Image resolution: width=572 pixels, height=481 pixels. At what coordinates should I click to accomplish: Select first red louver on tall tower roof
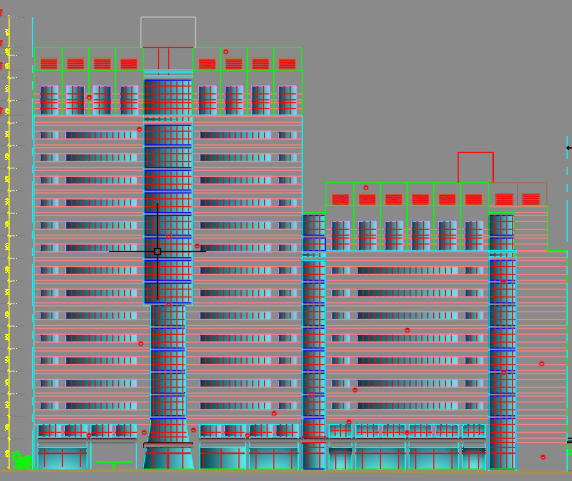[49, 64]
